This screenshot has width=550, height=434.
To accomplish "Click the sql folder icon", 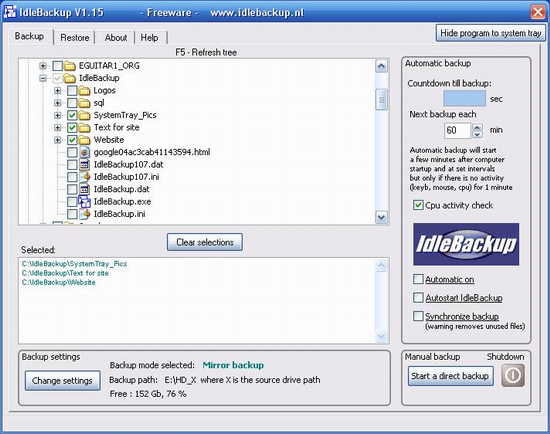I will tap(85, 103).
